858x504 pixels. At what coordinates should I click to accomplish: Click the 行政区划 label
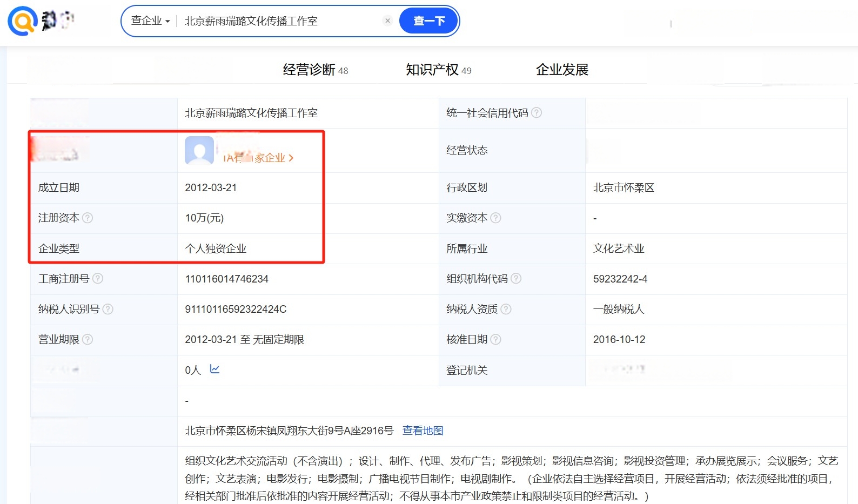pos(467,187)
